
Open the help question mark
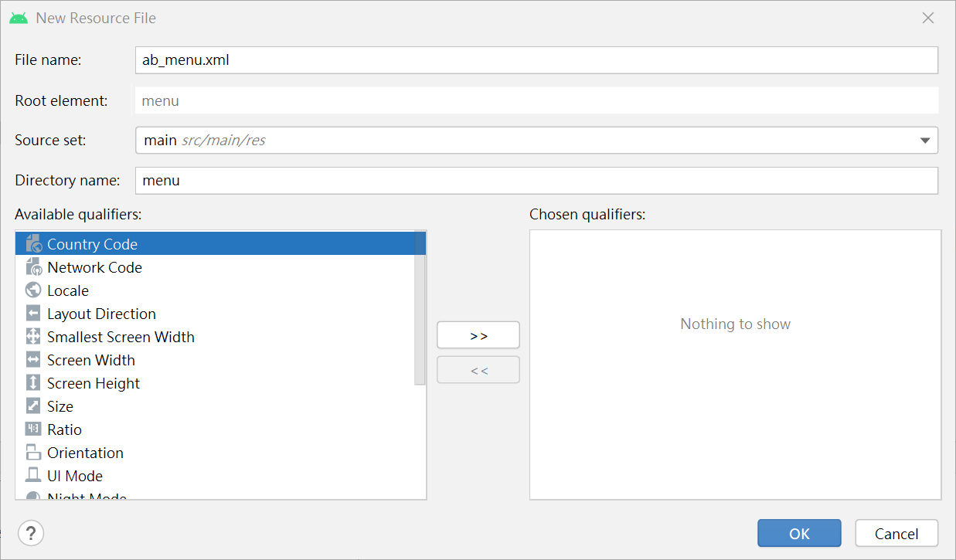tap(30, 533)
